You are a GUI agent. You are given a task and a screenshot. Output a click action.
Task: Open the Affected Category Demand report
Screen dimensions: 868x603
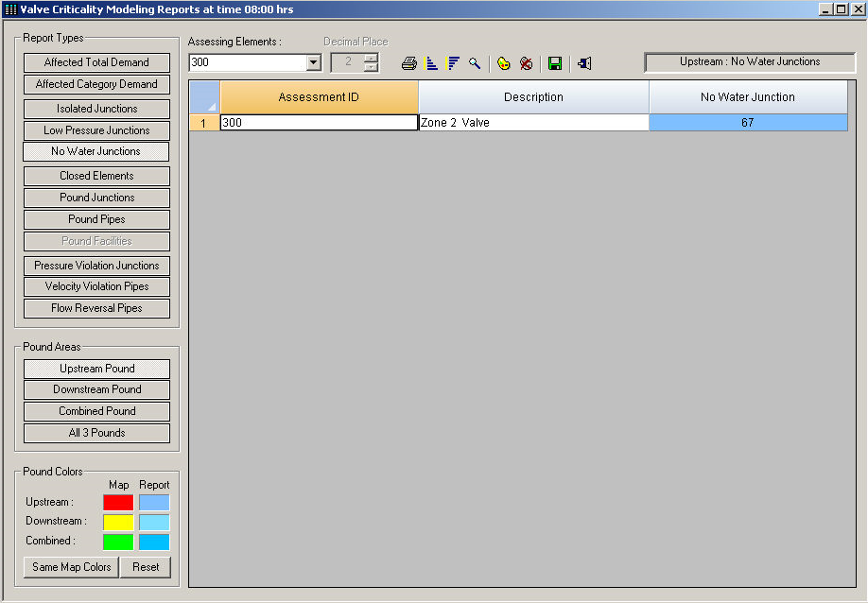(x=96, y=84)
